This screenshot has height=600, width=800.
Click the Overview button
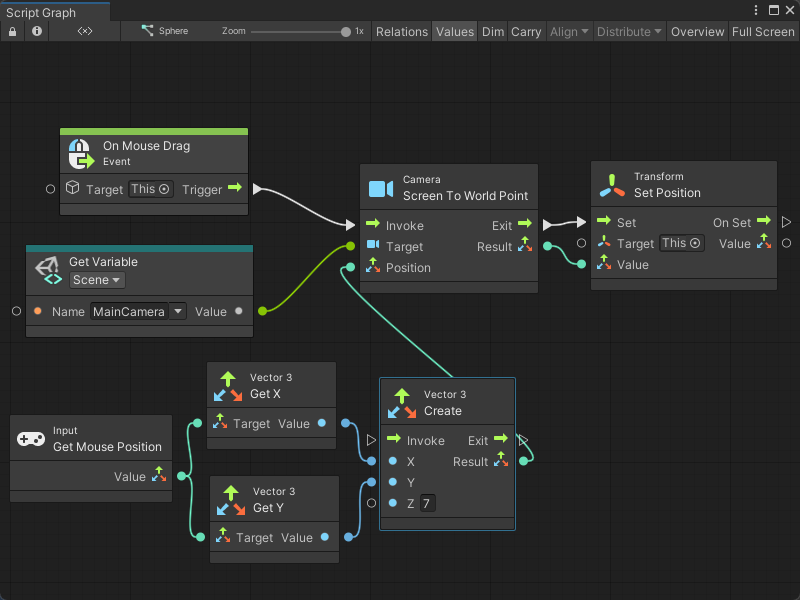pos(697,31)
